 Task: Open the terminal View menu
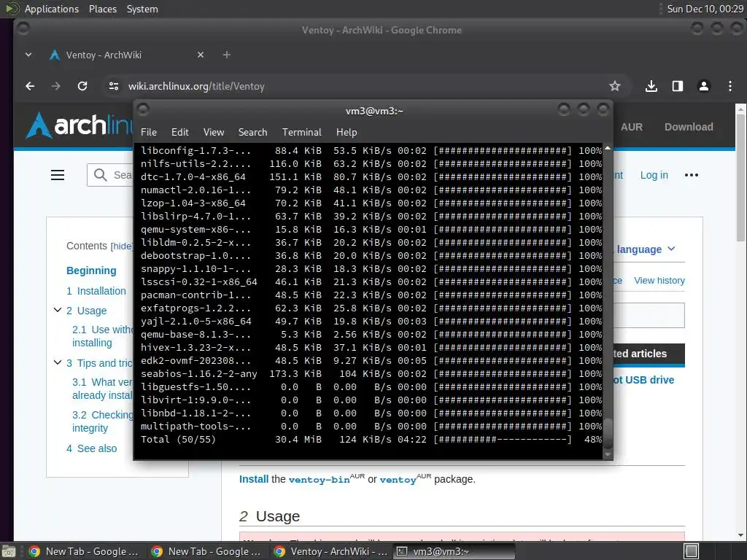pos(214,133)
